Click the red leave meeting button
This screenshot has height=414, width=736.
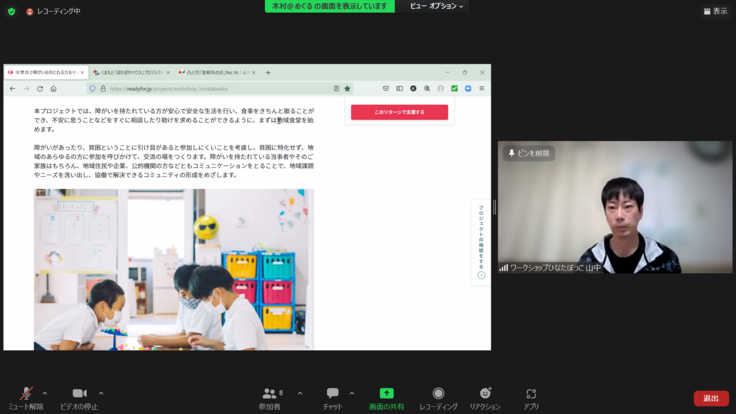coord(710,398)
